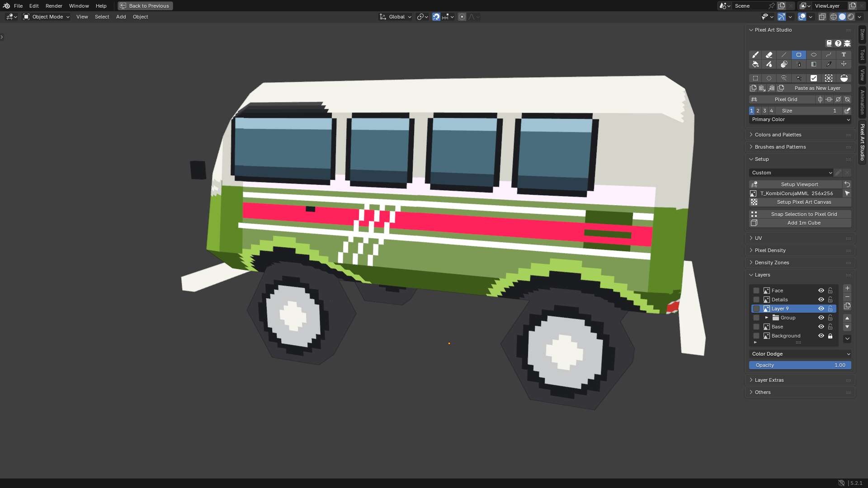Select the Curve tool
868x488 pixels.
click(x=829, y=55)
